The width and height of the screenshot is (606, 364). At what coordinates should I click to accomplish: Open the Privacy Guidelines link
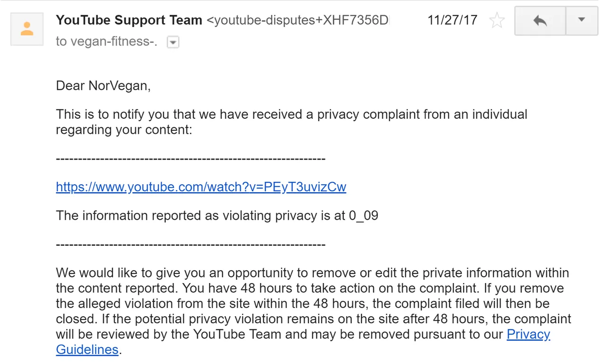tap(528, 334)
